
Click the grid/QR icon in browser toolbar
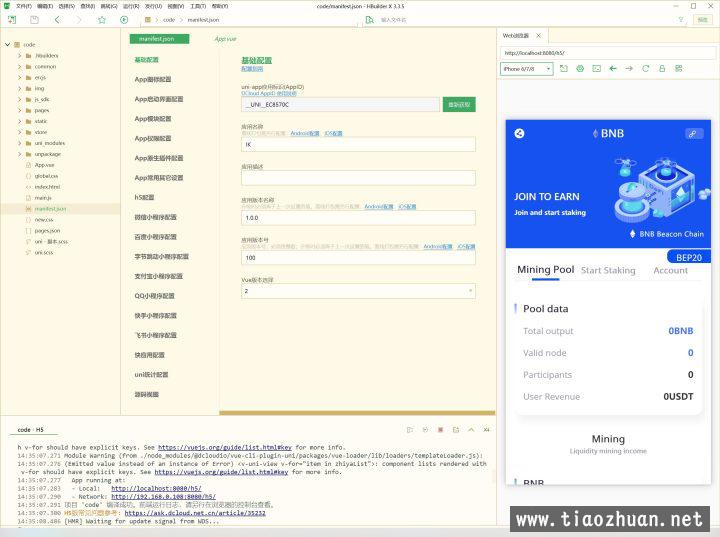tap(679, 68)
